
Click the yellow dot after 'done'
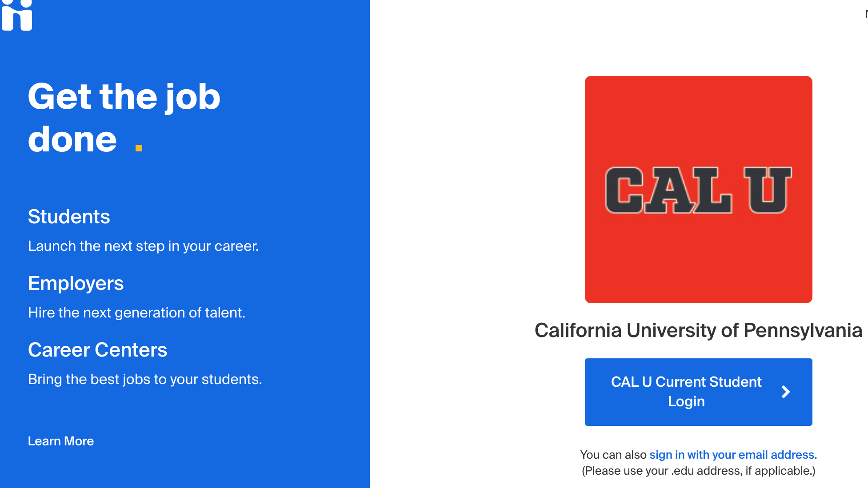pos(139,148)
